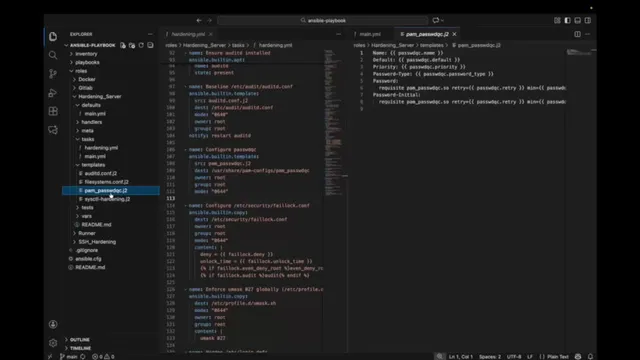Collapse the Hardening_Server folder
This screenshot has width=640, height=360.
[x=100, y=97]
